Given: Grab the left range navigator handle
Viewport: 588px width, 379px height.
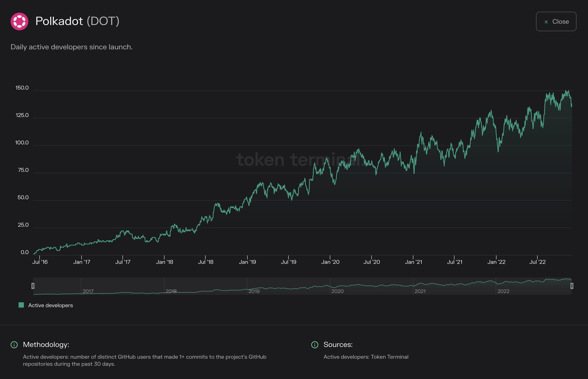Looking at the screenshot, I should tap(33, 286).
